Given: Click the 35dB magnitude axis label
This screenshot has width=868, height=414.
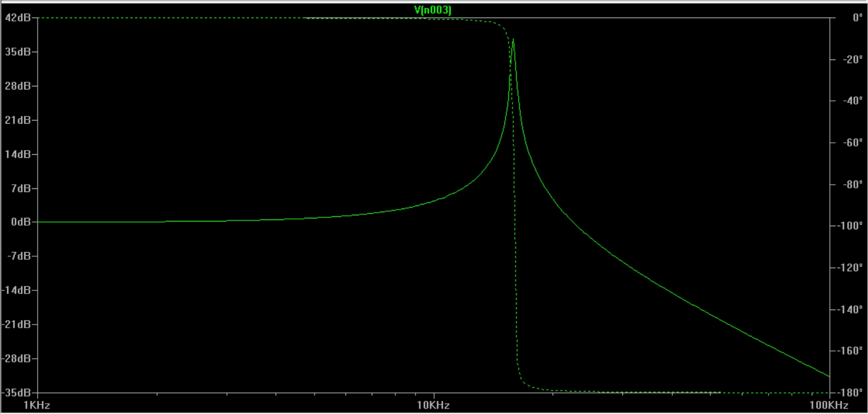Looking at the screenshot, I should [x=18, y=52].
